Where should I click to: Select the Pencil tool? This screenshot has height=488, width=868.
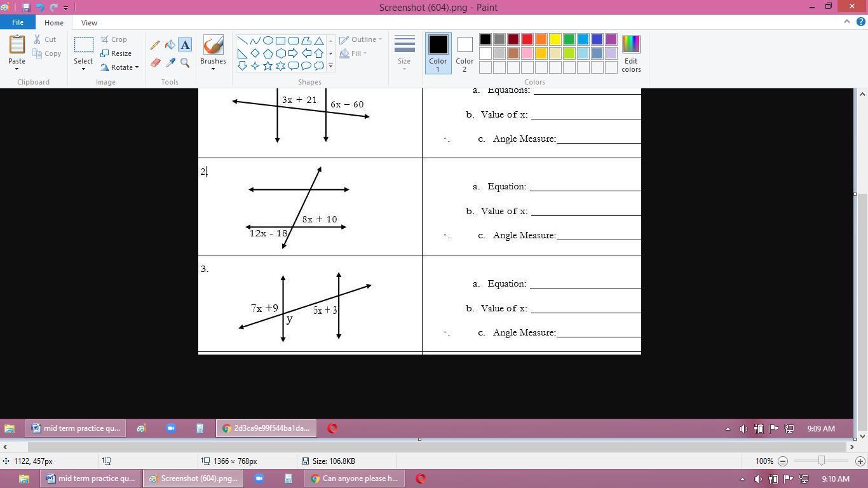155,45
